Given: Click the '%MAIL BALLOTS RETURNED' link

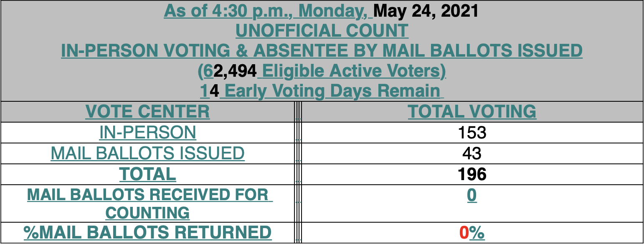Looking at the screenshot, I should 147,232.
